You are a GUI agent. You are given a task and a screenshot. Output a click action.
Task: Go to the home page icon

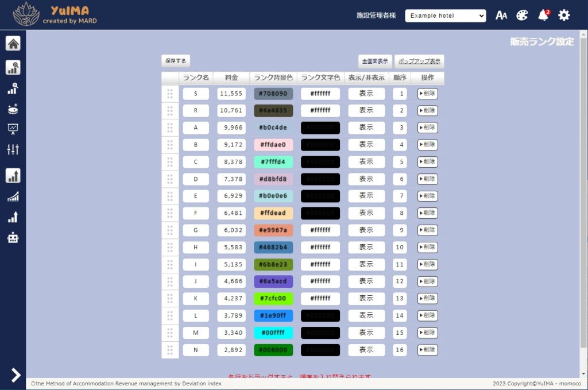click(x=13, y=44)
